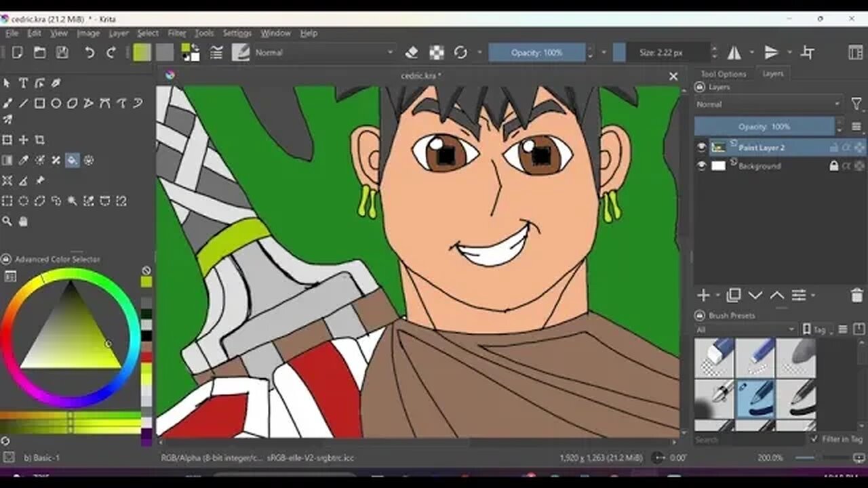Select the Line tool

[x=23, y=103]
